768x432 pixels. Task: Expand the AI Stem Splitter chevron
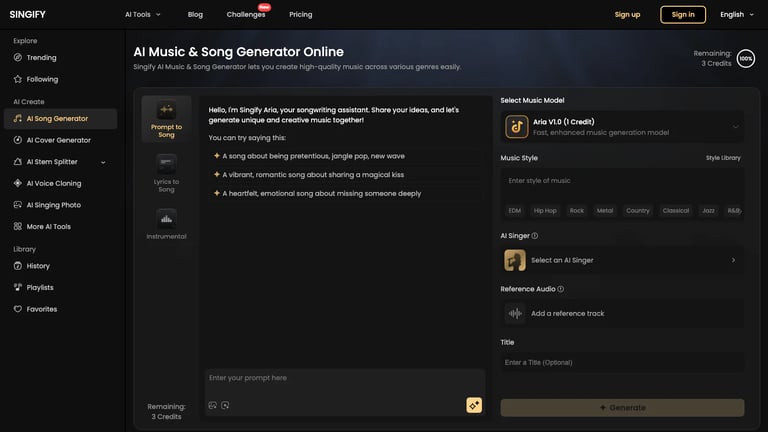click(x=103, y=162)
